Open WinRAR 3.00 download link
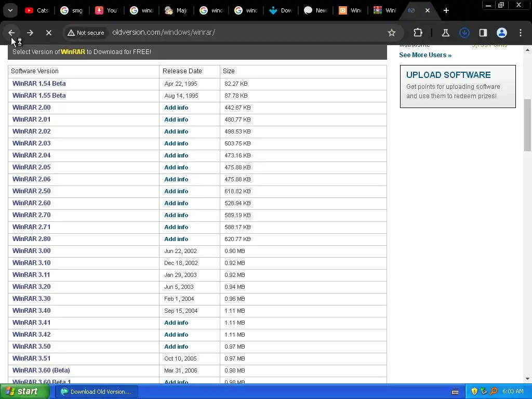The image size is (532, 399). (x=32, y=251)
